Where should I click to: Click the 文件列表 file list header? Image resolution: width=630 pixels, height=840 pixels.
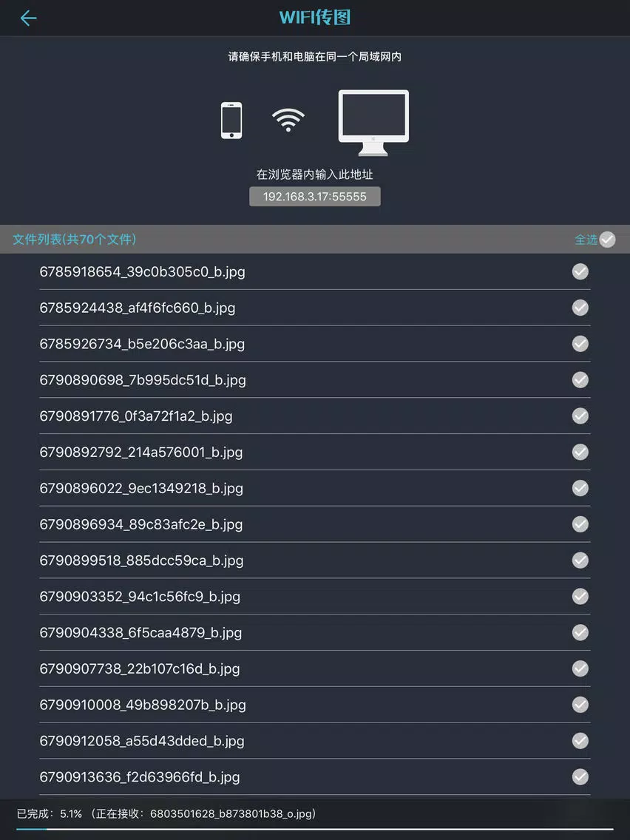(75, 240)
